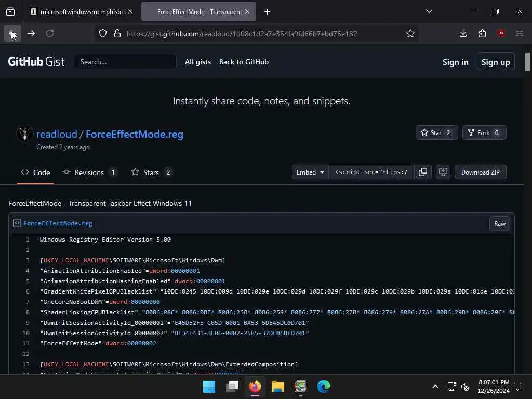
Task: Follow the Back to GitHub link
Action: pyautogui.click(x=244, y=62)
